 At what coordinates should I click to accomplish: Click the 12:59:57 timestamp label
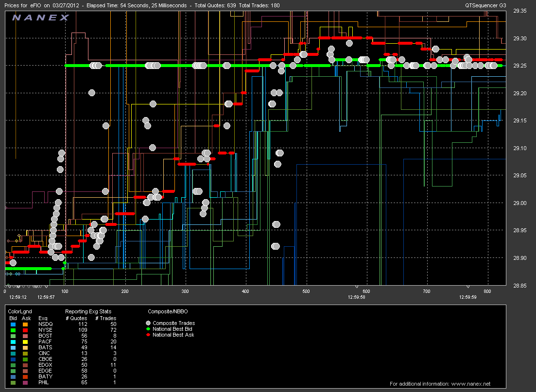(x=46, y=297)
